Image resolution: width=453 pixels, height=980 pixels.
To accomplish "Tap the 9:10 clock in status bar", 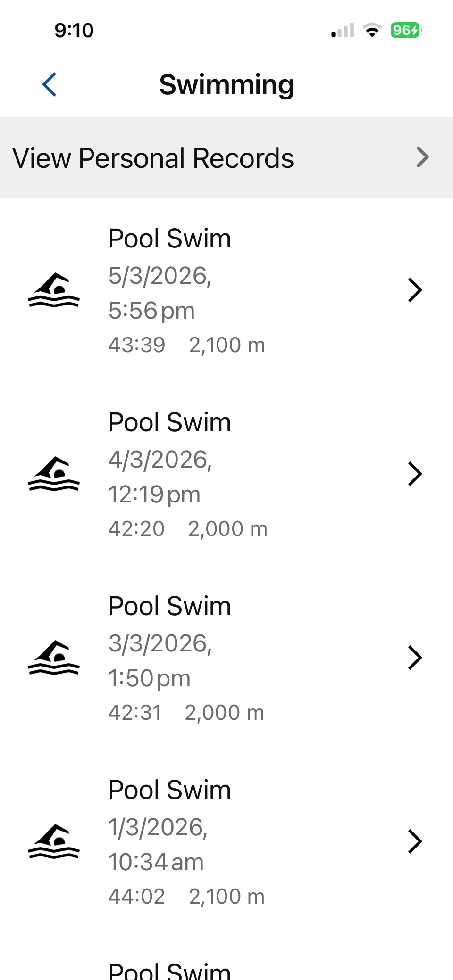I will tap(74, 31).
